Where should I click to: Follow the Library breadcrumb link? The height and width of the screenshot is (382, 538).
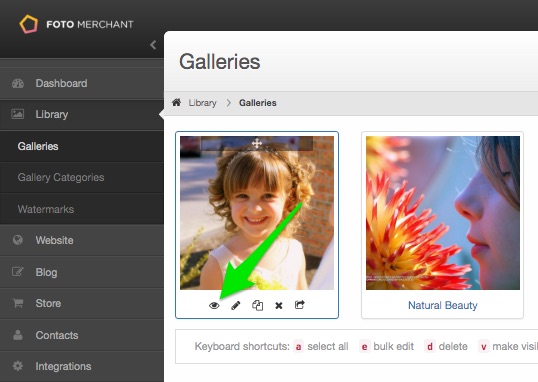click(202, 103)
